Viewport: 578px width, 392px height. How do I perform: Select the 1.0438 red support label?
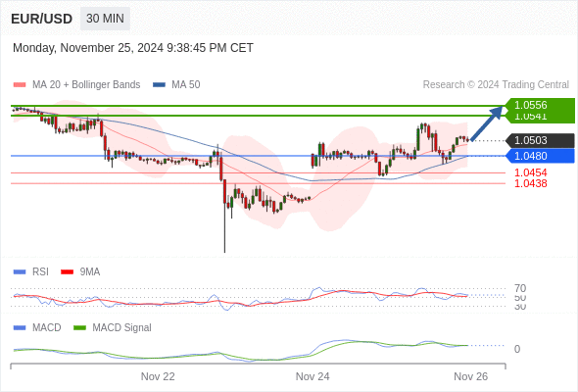click(530, 183)
